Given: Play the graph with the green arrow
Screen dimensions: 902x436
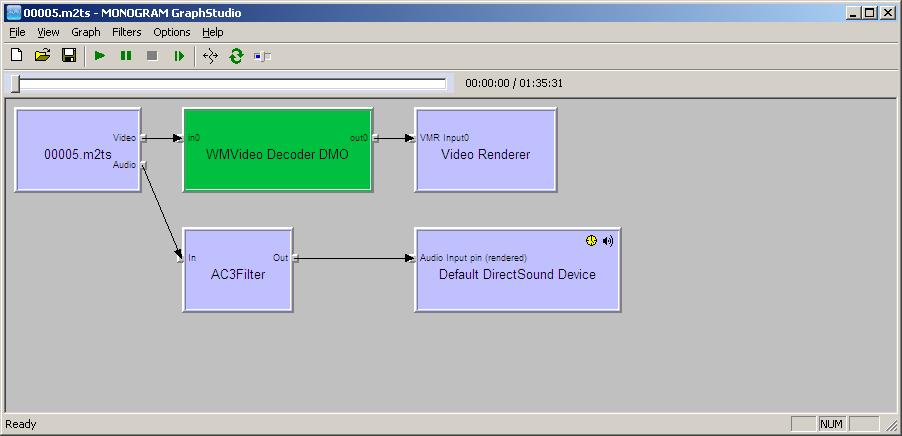Looking at the screenshot, I should click(x=100, y=56).
